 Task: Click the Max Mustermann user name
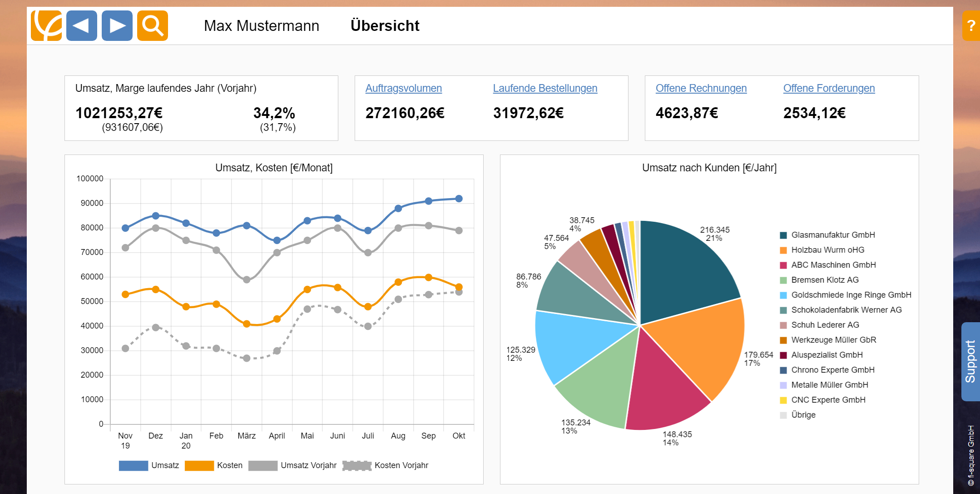pos(261,26)
